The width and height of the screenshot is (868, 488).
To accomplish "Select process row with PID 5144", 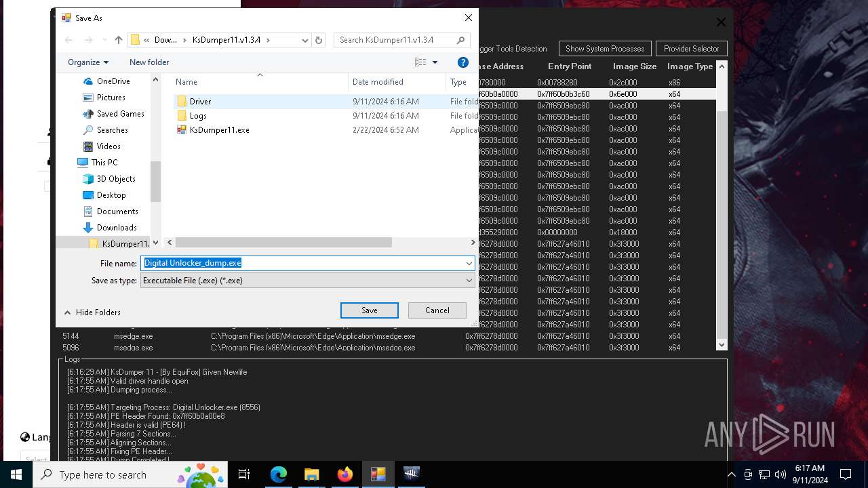I will pyautogui.click(x=387, y=336).
